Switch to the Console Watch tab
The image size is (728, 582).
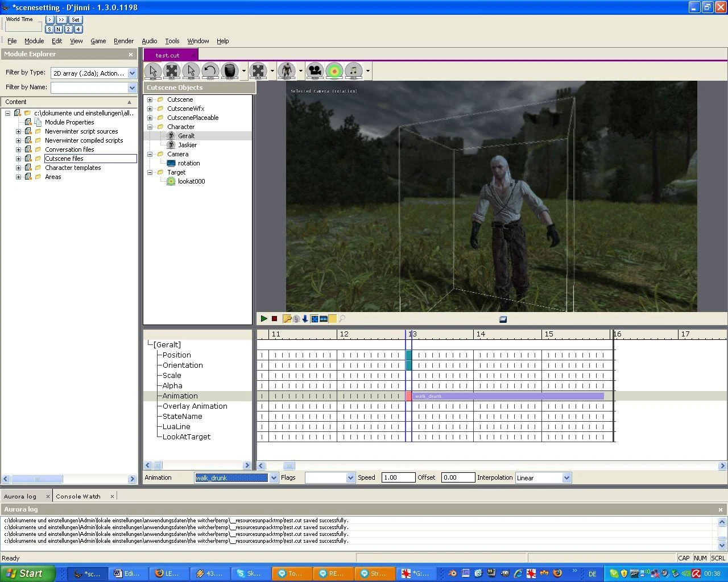coord(78,496)
